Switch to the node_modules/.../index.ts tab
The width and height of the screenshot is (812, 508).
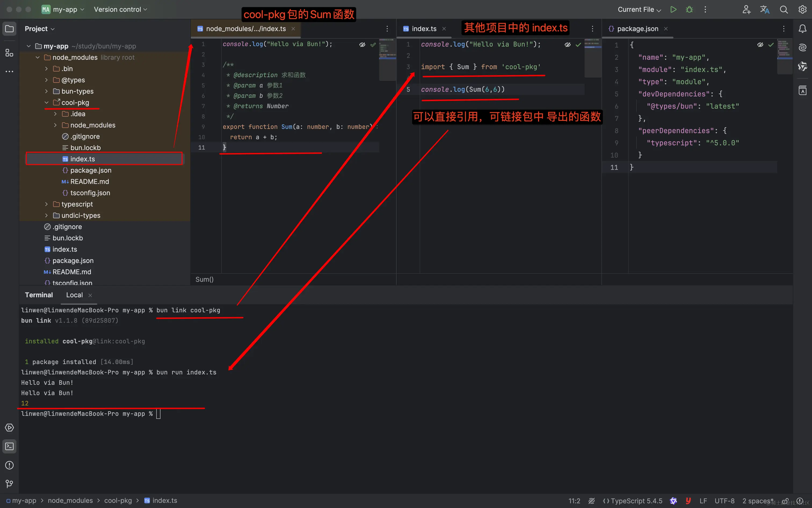pyautogui.click(x=246, y=28)
